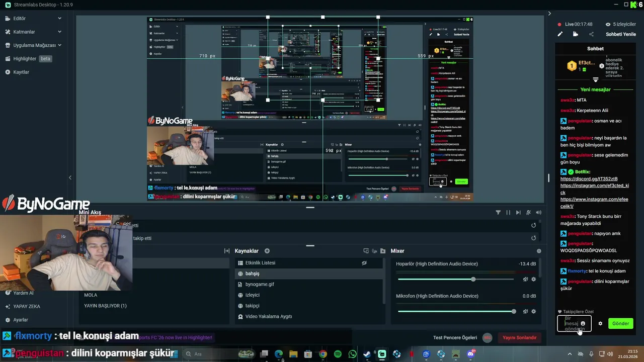Click the device selection icon in Kaynaklar header
The width and height of the screenshot is (644, 362).
point(366,251)
